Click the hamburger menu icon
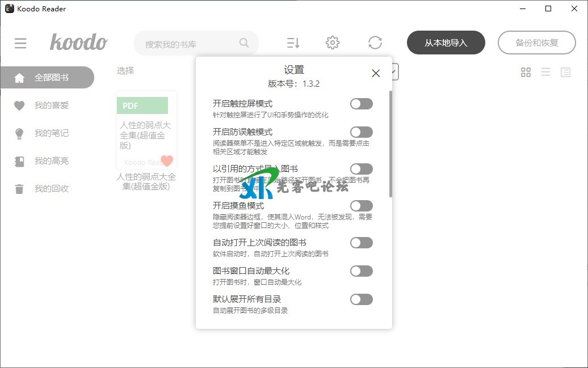Screen dimensions: 588x368 tap(20, 43)
